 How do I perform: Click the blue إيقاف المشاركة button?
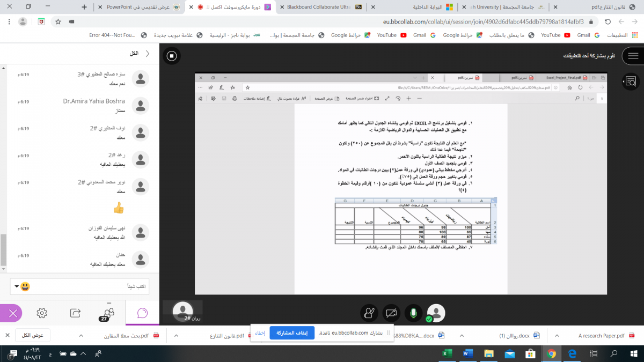292,333
